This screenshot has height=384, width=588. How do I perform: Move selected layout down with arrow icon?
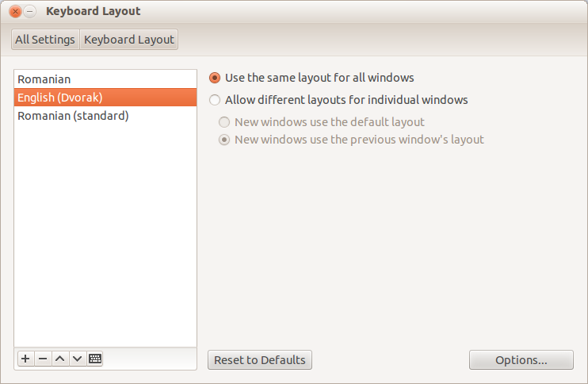[77, 359]
